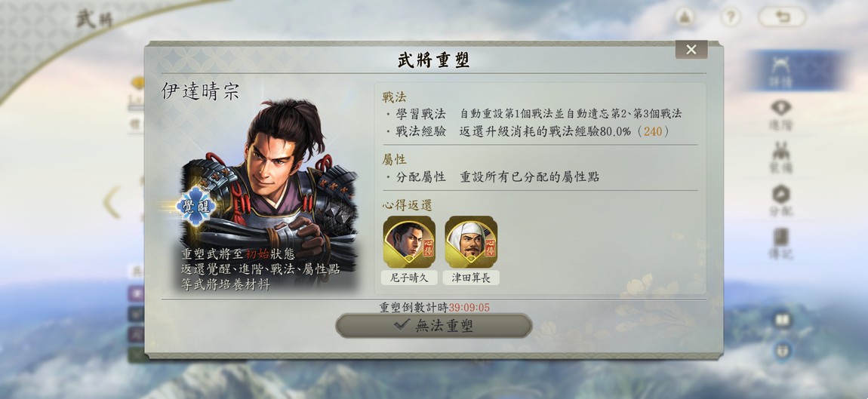This screenshot has height=399, width=868.
Task: Click the book icon at lower right
Action: click(782, 320)
